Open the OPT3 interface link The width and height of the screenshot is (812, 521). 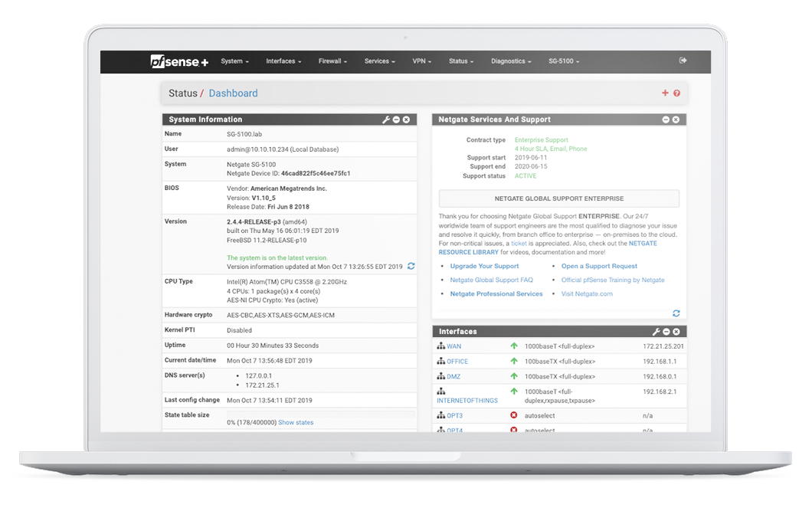click(x=455, y=416)
